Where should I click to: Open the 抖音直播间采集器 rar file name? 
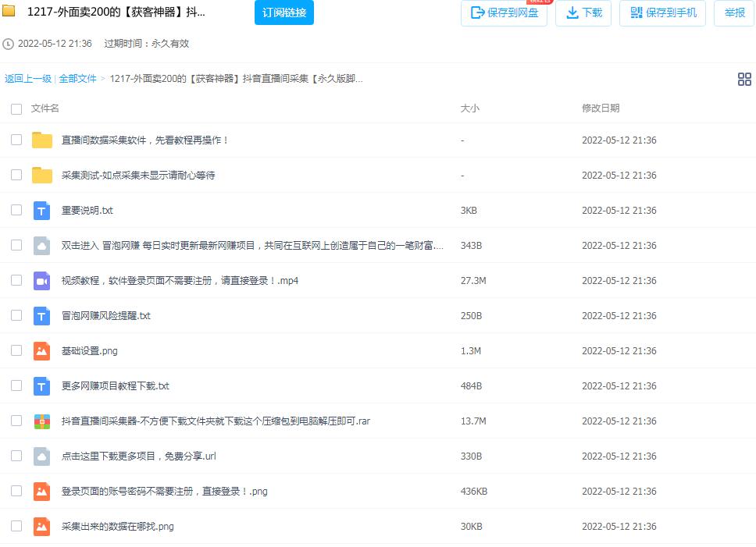pos(216,421)
